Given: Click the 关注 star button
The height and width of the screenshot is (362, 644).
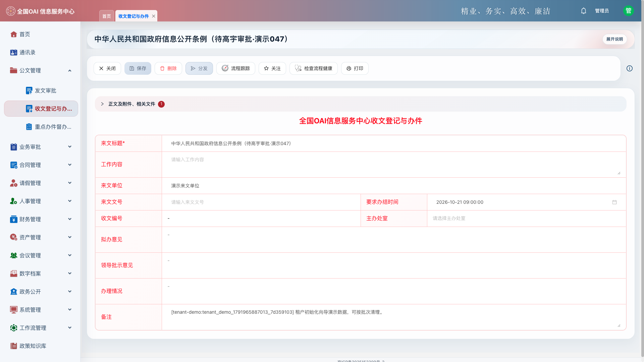Looking at the screenshot, I should 272,68.
